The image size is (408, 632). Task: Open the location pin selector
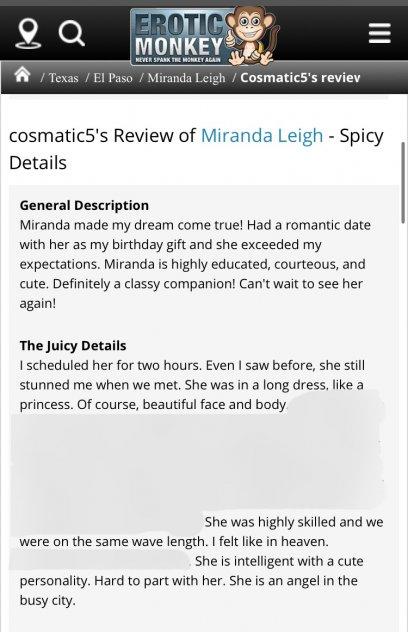pos(27,33)
